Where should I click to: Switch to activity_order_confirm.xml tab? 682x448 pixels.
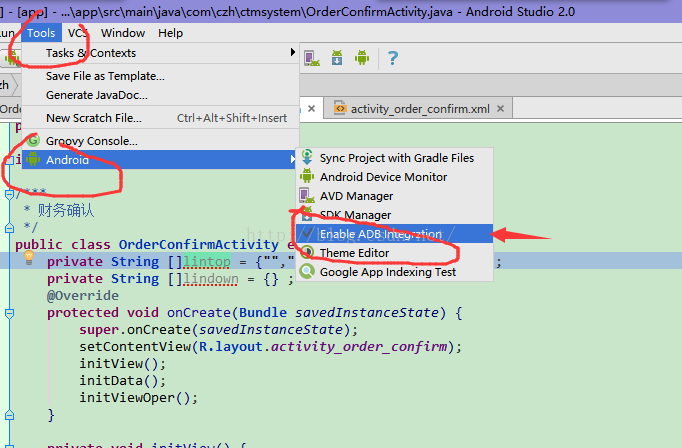pyautogui.click(x=420, y=109)
